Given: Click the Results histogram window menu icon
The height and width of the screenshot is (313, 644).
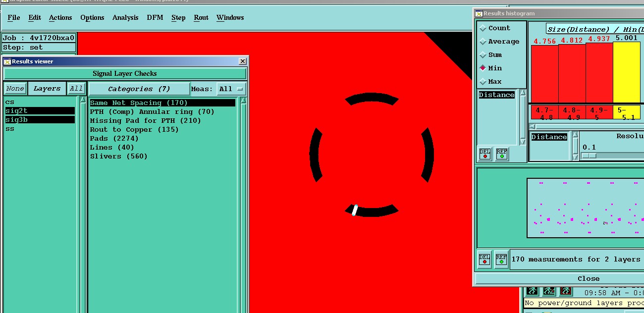Looking at the screenshot, I should pyautogui.click(x=479, y=13).
